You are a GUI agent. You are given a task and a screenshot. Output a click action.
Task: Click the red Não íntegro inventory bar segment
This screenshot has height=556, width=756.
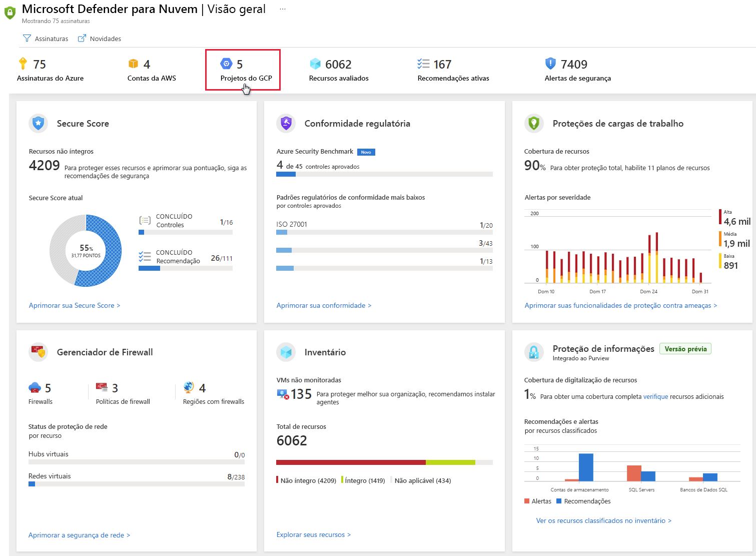point(351,462)
